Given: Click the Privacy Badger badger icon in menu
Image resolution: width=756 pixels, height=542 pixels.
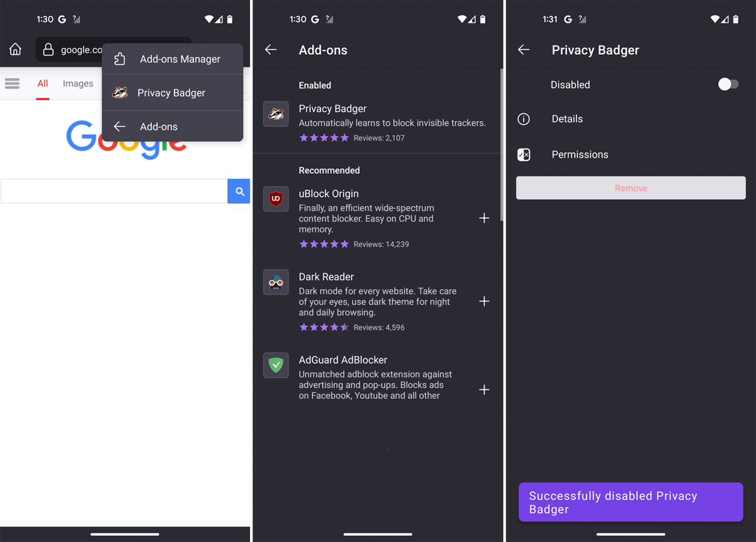Looking at the screenshot, I should 120,93.
